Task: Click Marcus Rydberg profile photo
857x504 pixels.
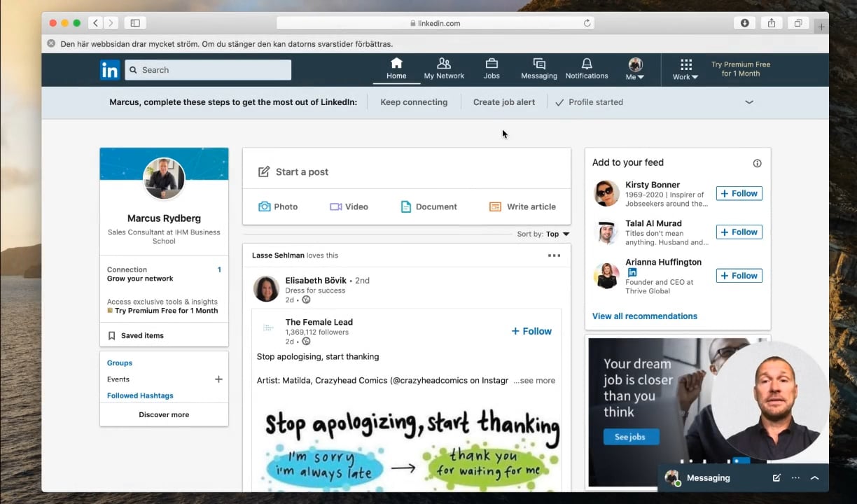Action: 164,178
